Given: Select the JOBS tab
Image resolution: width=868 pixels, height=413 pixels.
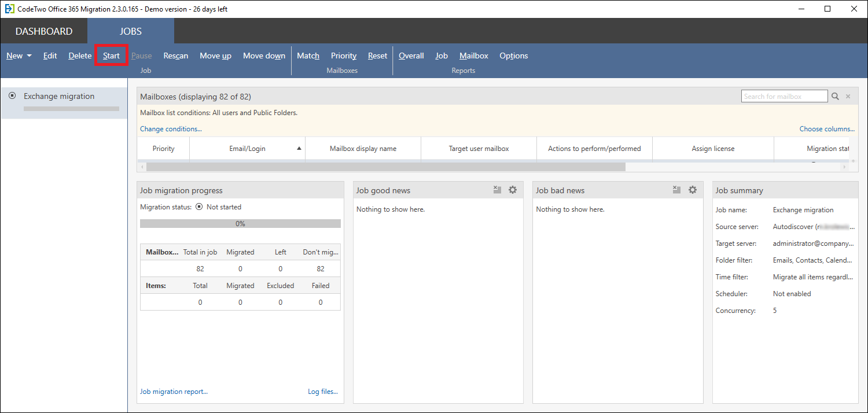Looking at the screenshot, I should coord(130,31).
